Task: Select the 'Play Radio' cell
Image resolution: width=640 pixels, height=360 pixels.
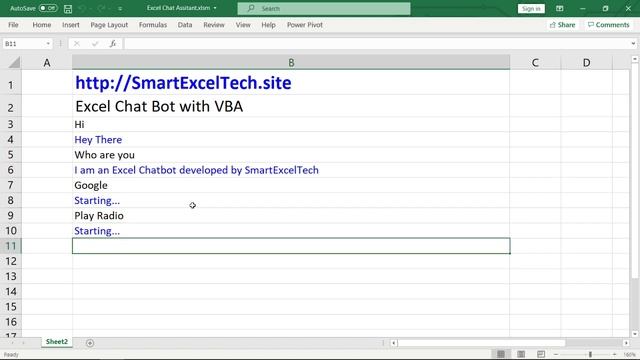Action: coord(291,216)
